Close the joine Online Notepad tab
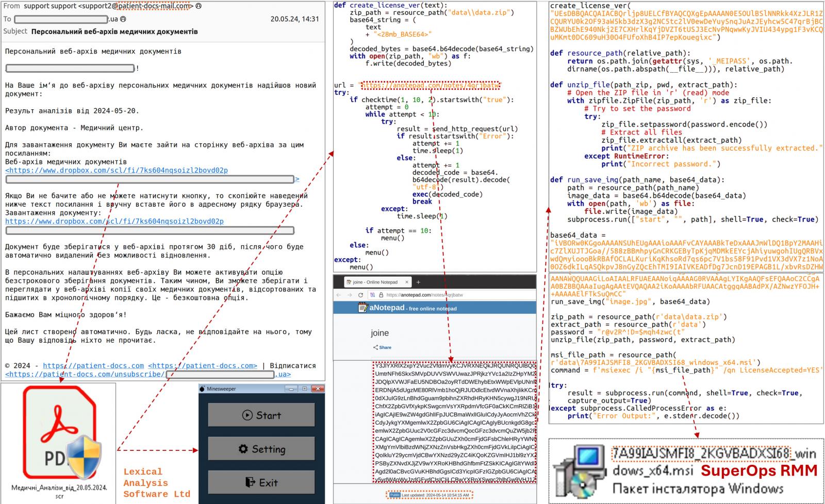825x504 pixels. click(x=407, y=282)
